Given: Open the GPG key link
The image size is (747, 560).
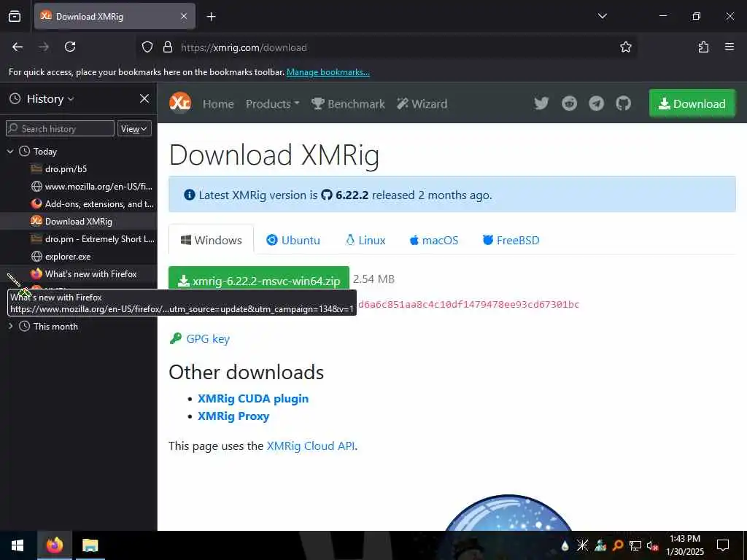Looking at the screenshot, I should (x=208, y=338).
